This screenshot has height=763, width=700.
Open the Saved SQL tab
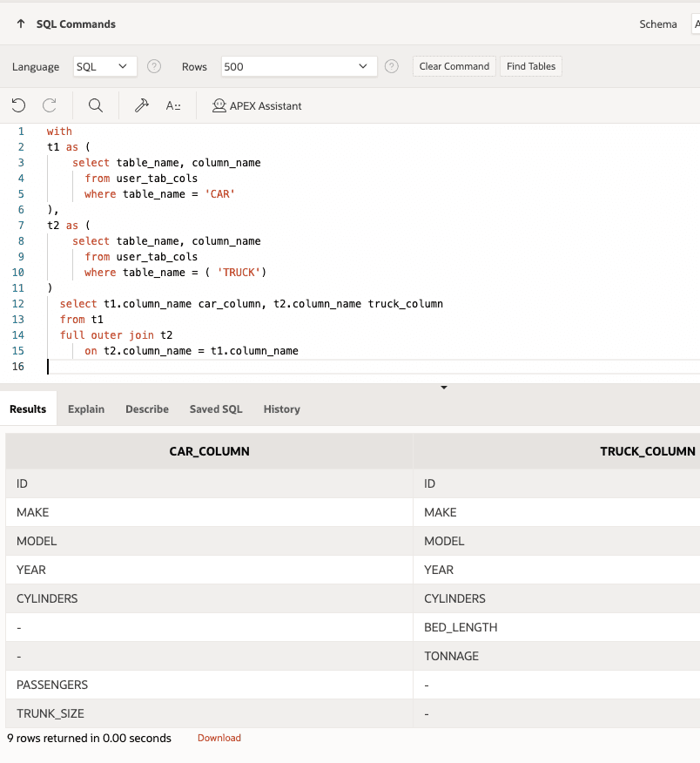point(215,409)
